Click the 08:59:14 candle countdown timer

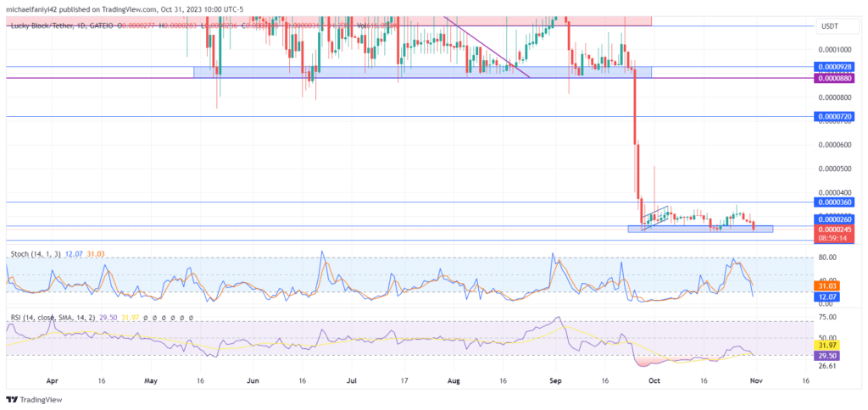(834, 238)
